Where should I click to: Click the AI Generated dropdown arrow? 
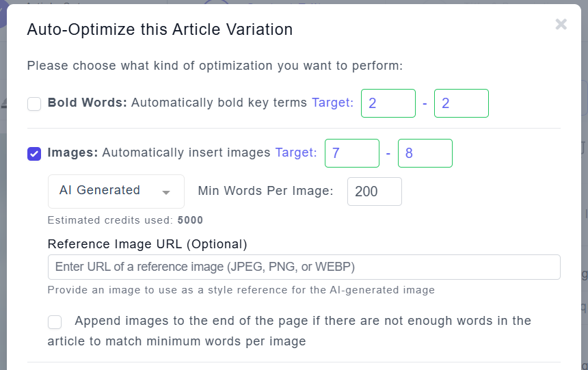click(165, 192)
